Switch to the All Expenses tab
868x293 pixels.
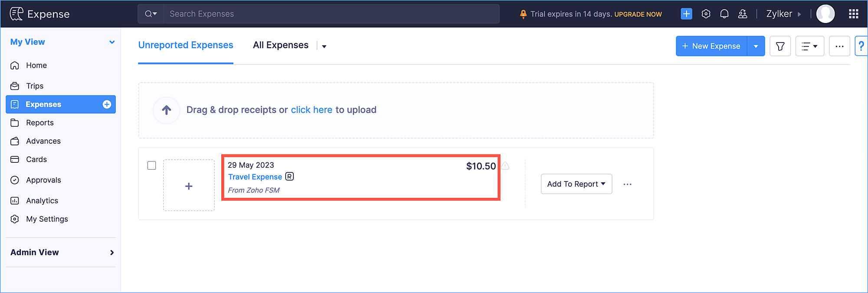coord(281,45)
